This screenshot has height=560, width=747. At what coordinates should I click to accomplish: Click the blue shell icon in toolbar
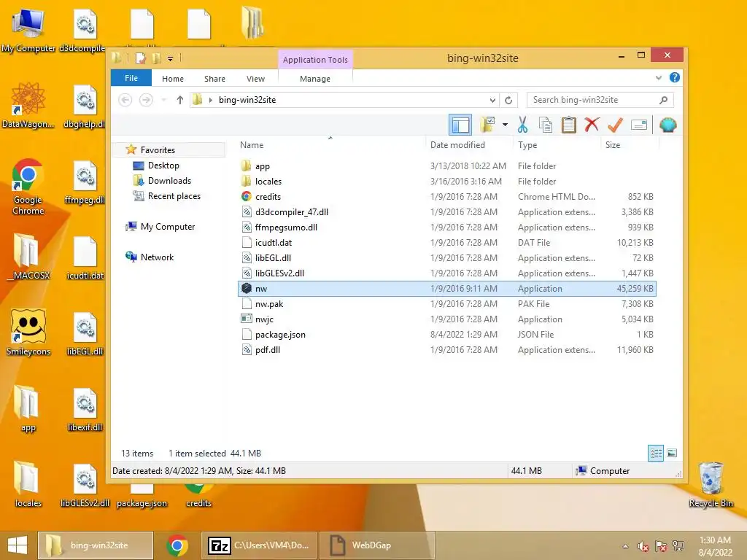pos(668,125)
